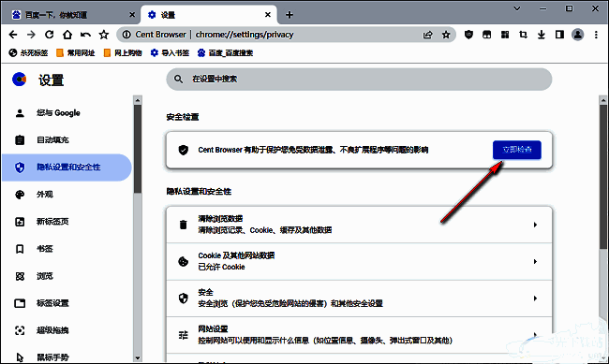Open the 常用网址 bookmark folder
Image resolution: width=609 pixels, height=364 pixels.
(76, 52)
